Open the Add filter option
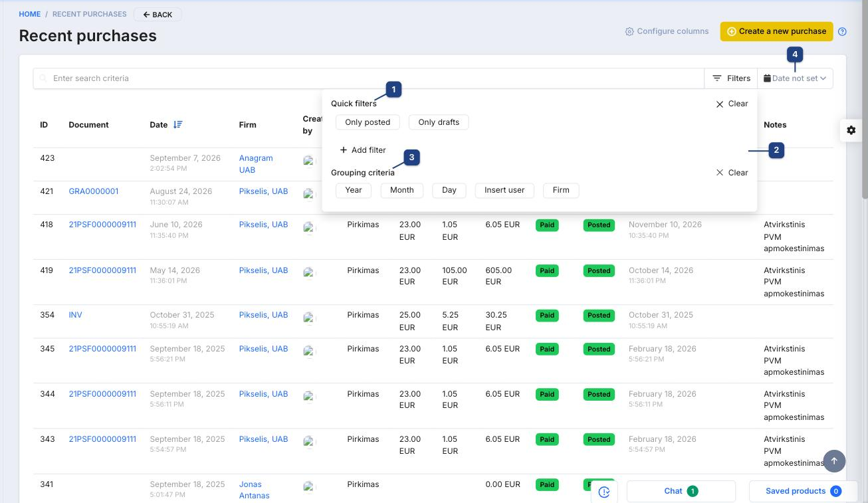Viewport: 868px width, 503px height. tap(363, 150)
